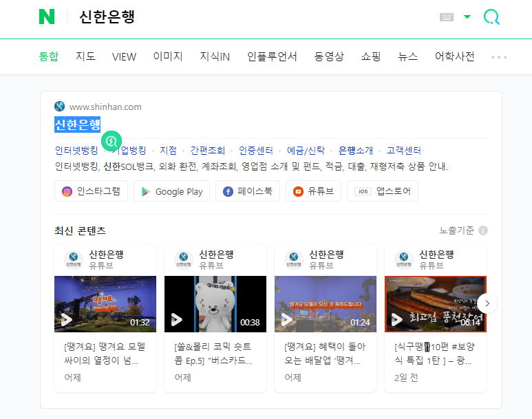Image resolution: width=532 pixels, height=419 pixels.
Task: Open the on-screen keyboard icon
Action: pos(447,17)
